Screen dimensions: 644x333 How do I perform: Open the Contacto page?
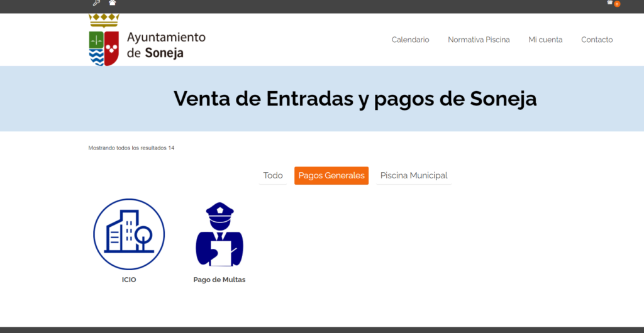(x=597, y=40)
